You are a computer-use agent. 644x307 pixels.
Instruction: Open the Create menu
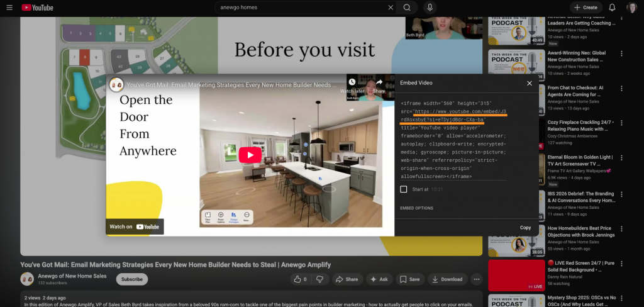pyautogui.click(x=584, y=8)
